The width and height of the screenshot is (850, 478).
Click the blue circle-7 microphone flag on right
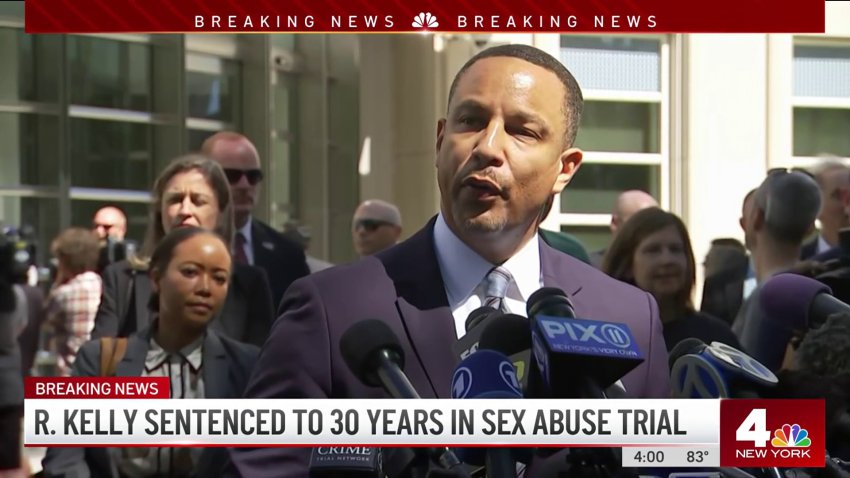tap(722, 369)
